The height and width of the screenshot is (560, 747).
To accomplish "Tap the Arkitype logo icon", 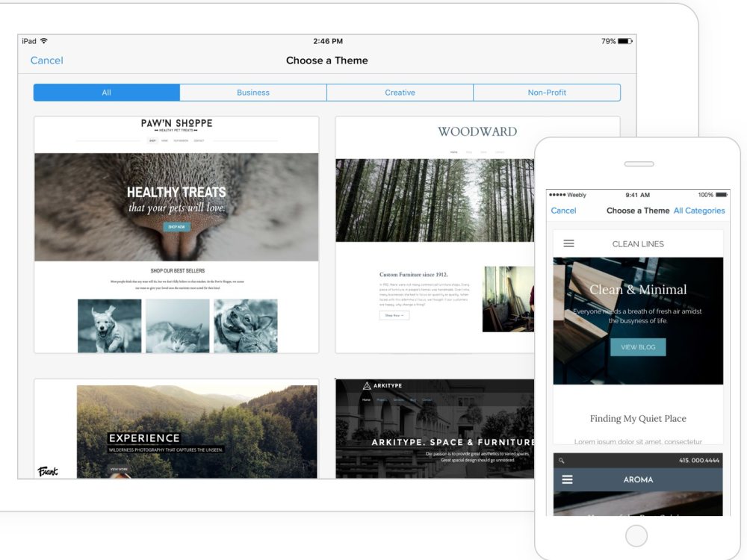I will [366, 386].
